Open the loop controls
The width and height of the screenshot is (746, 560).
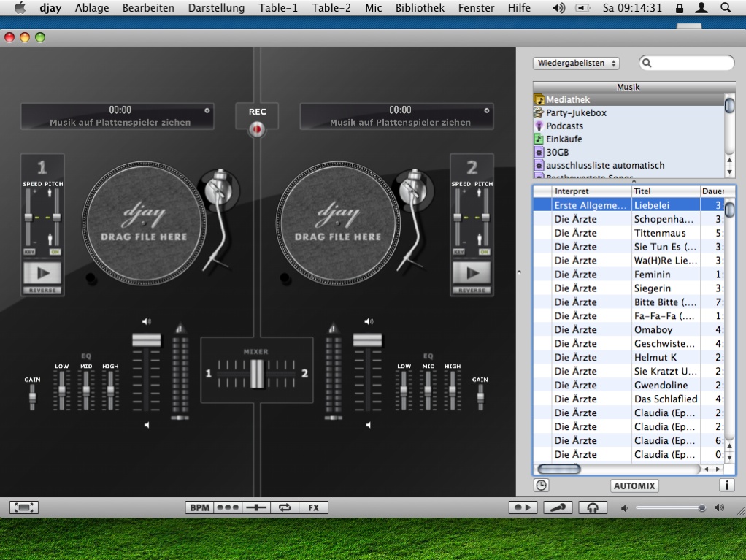click(285, 507)
